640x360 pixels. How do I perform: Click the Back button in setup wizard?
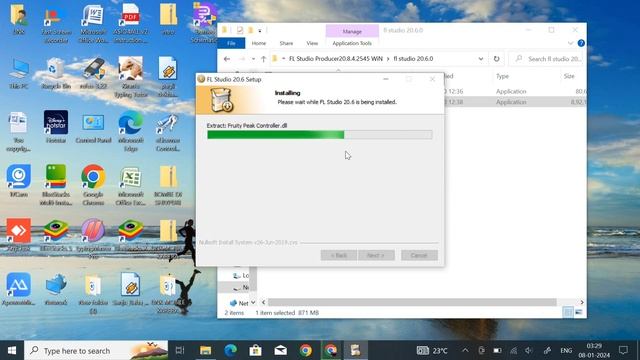[339, 255]
